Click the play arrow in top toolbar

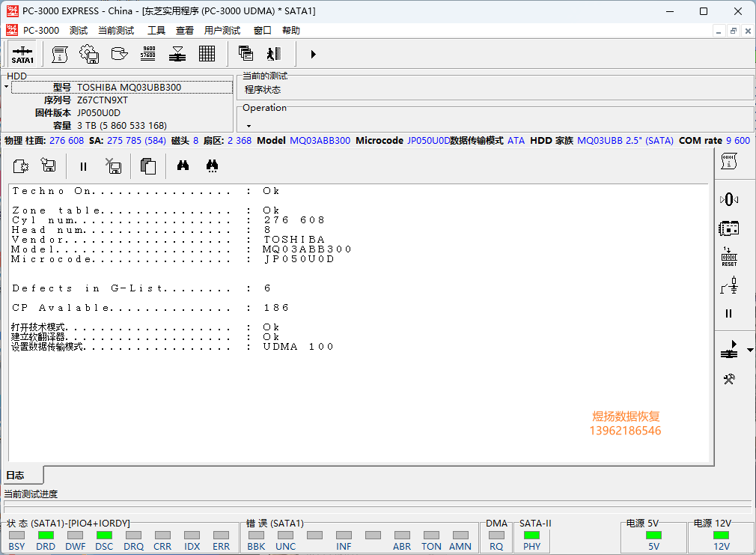314,54
